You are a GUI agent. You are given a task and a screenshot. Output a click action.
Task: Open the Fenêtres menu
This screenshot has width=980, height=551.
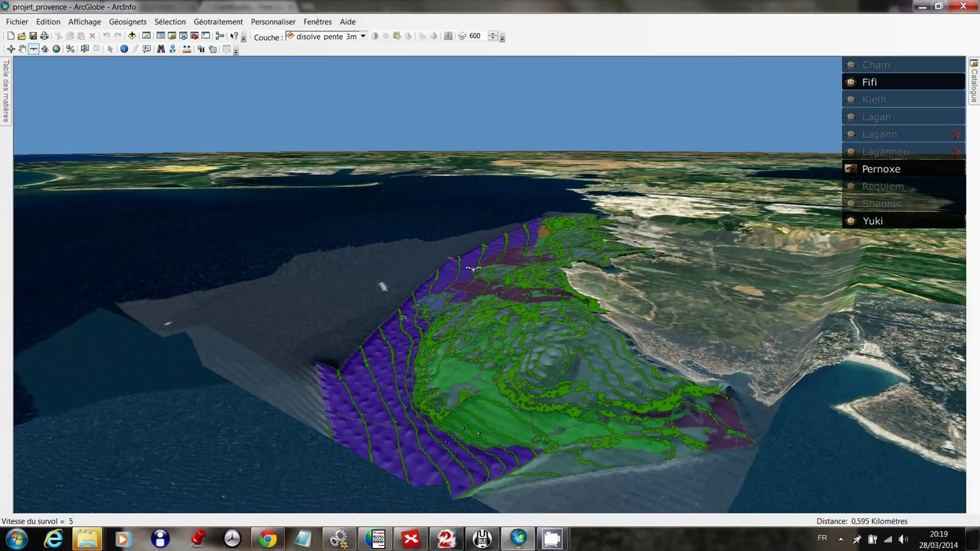tap(318, 21)
